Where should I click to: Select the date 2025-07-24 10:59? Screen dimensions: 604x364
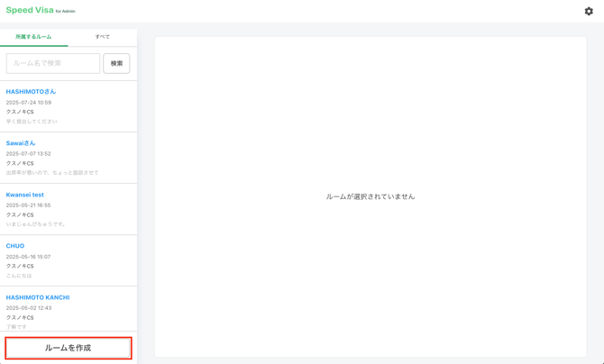tap(29, 103)
